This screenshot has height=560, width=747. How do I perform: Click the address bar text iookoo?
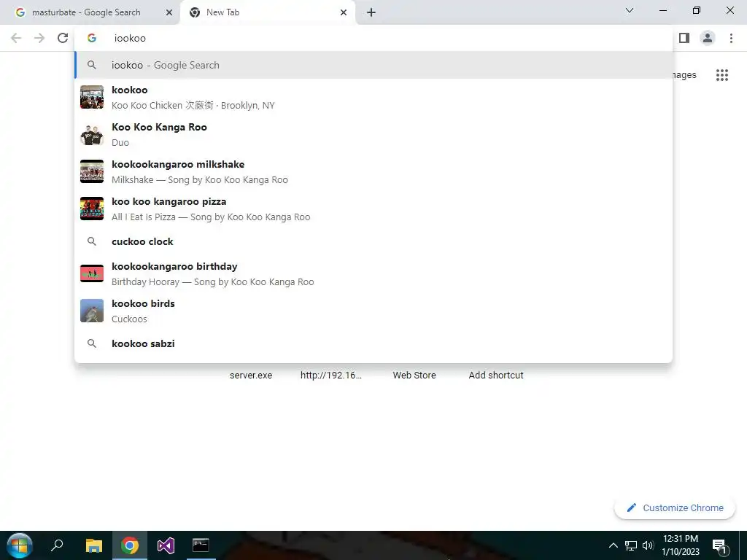point(130,38)
